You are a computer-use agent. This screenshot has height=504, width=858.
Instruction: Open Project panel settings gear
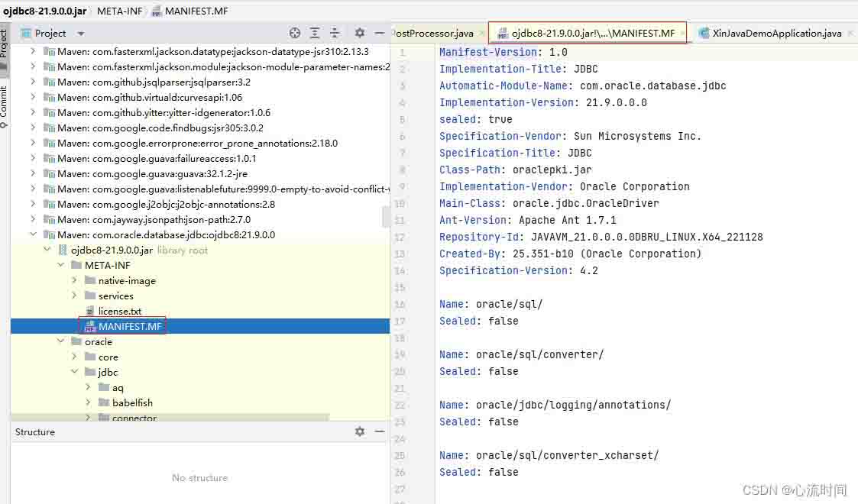(360, 33)
